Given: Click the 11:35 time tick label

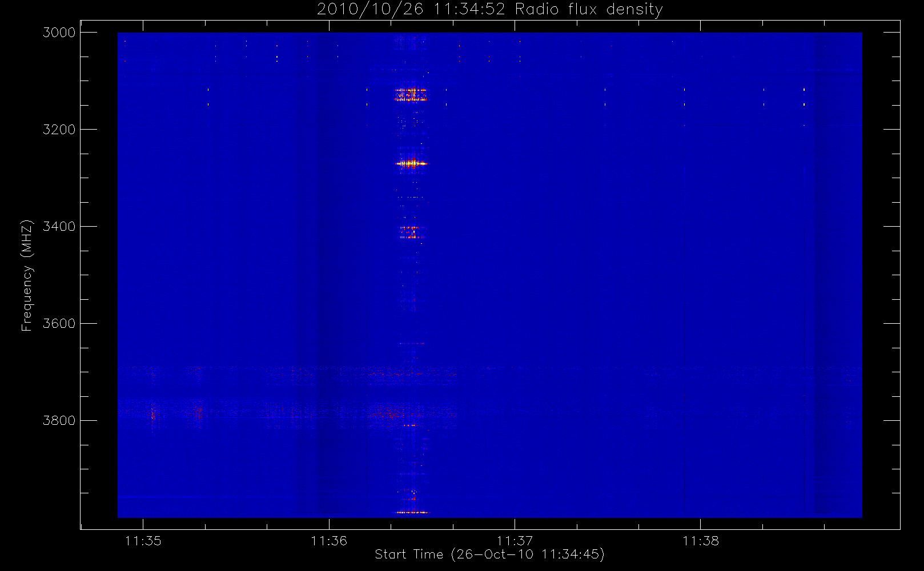Looking at the screenshot, I should coord(143,541).
